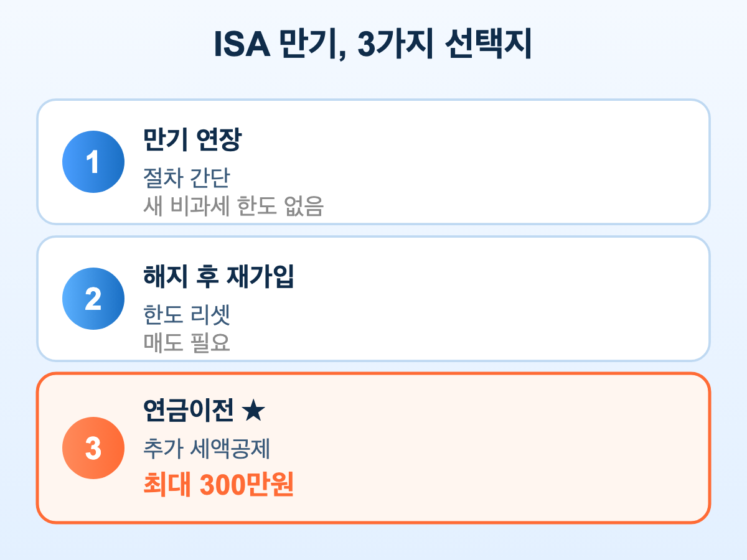Click the blue number 1 circle
Image resolution: width=747 pixels, height=560 pixels.
coord(93,162)
